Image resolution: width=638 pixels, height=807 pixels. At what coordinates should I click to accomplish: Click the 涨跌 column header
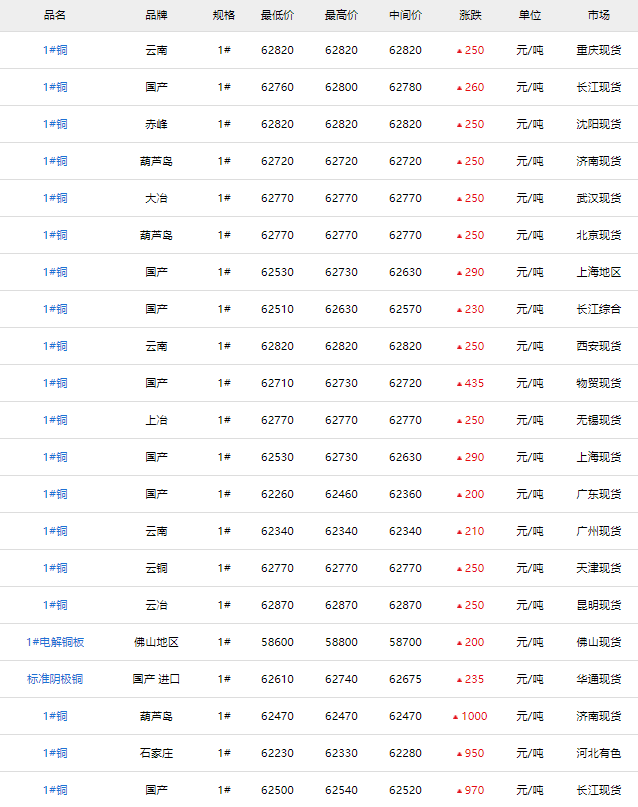[470, 15]
